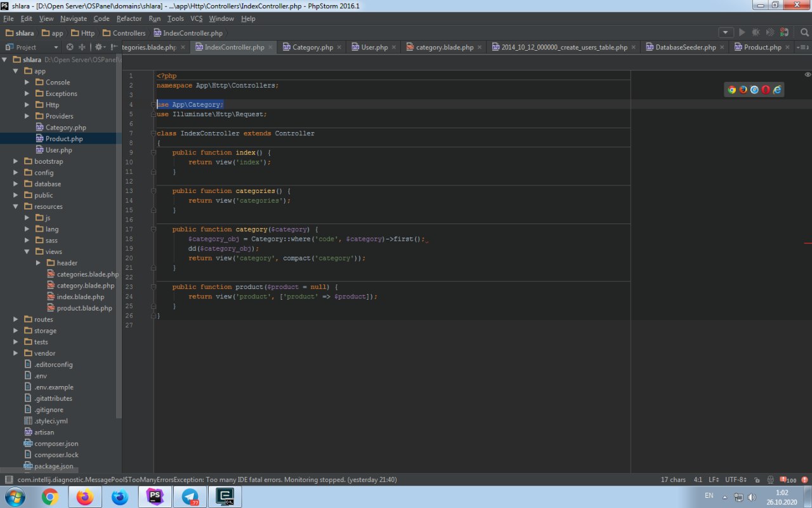
Task: Open file in Safari browser icon
Action: (754, 90)
